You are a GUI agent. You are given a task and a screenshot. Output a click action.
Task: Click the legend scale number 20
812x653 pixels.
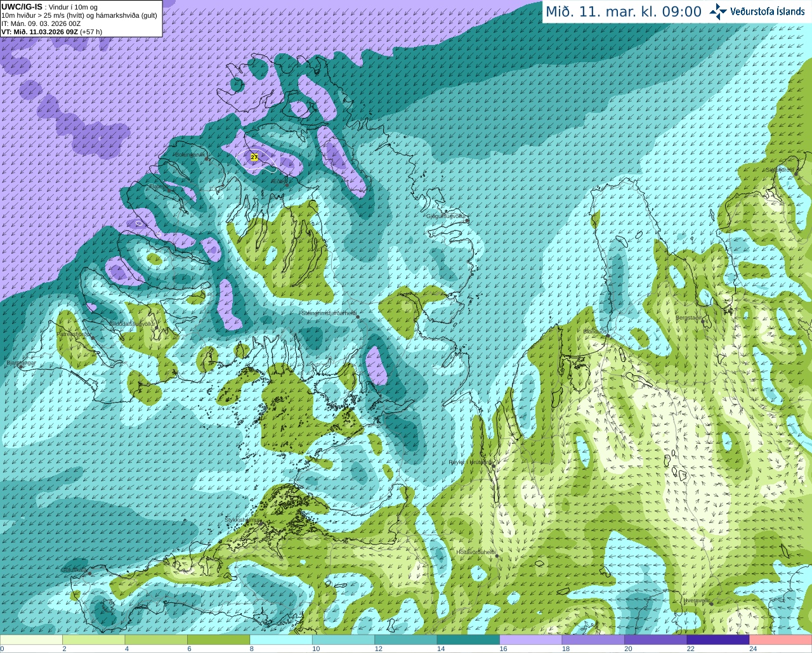click(x=628, y=649)
